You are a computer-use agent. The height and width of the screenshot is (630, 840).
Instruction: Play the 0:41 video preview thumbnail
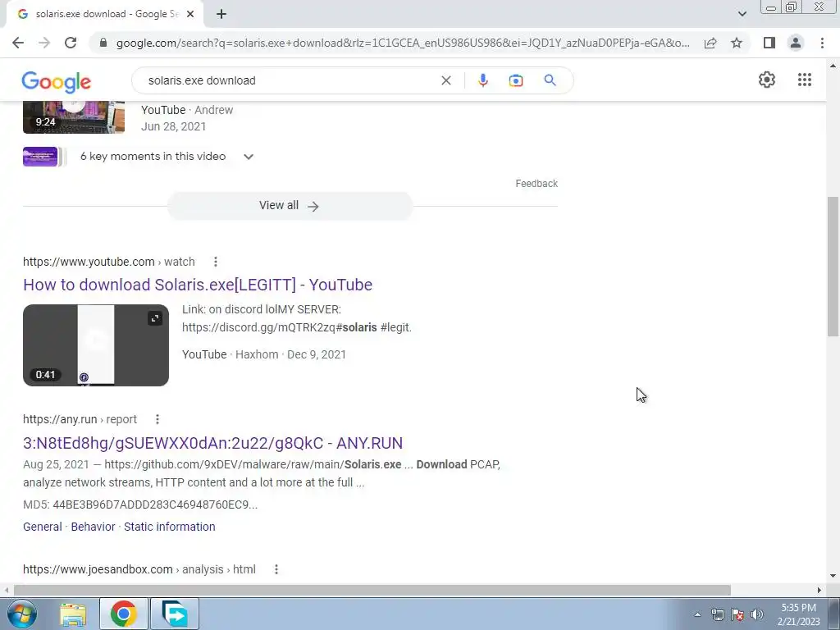coord(96,345)
